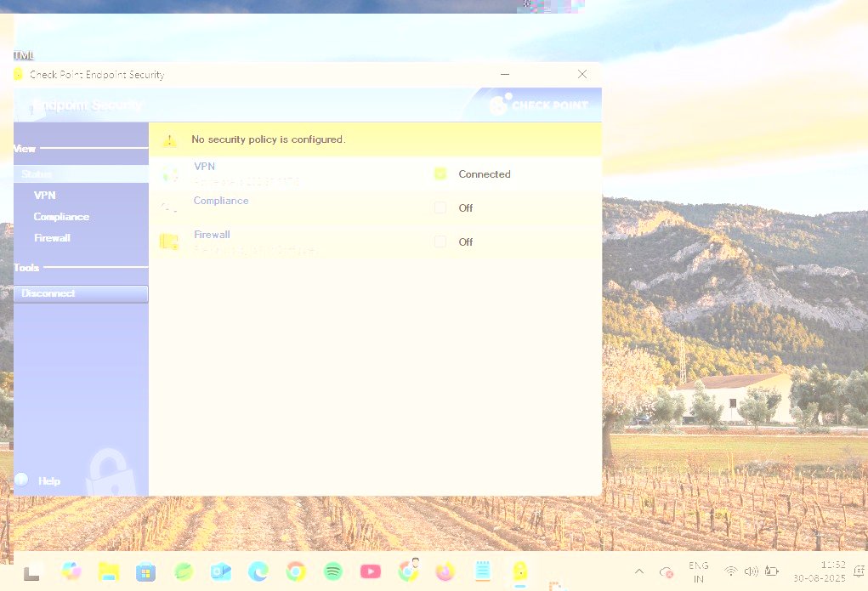Select Status in the View sidebar

pos(81,174)
